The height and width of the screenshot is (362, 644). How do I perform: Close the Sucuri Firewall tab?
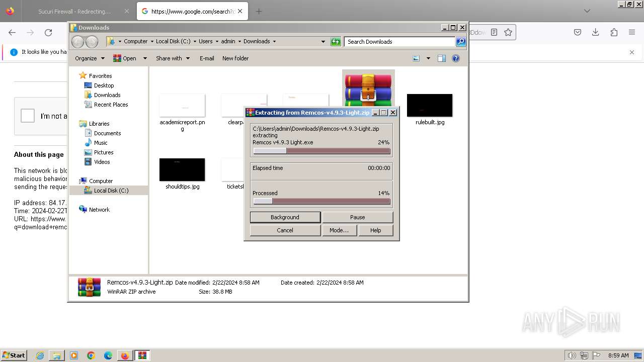(127, 11)
